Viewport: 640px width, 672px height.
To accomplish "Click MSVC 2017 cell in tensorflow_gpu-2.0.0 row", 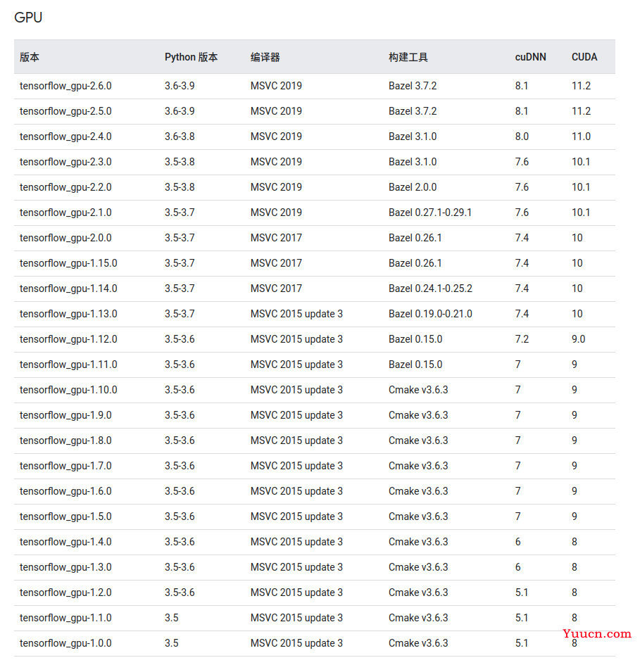I will point(276,238).
